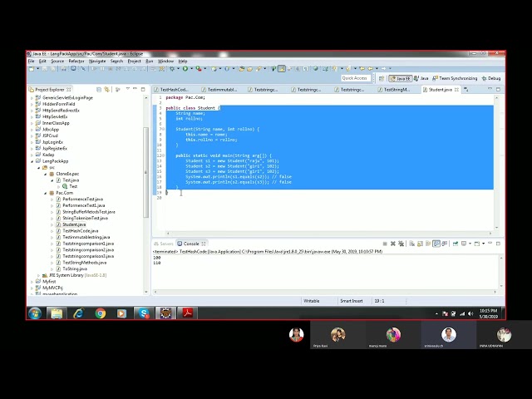Switch to the Testimmutabl... editor tab
The height and width of the screenshot is (399, 532).
coord(219,90)
